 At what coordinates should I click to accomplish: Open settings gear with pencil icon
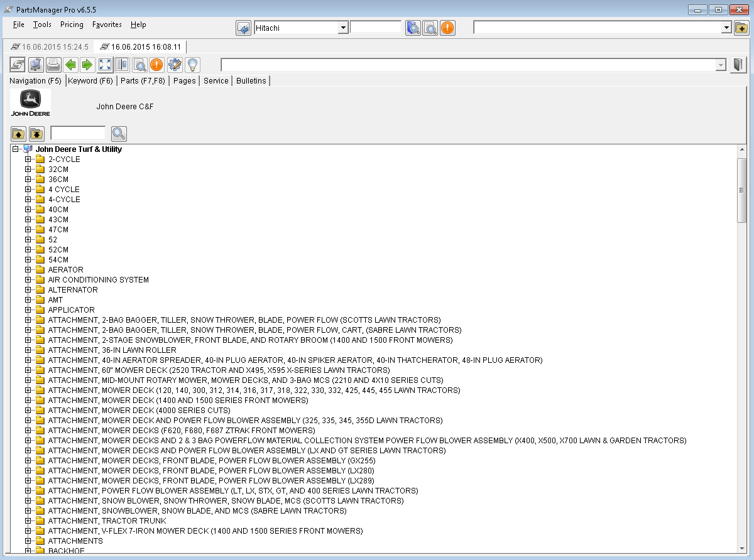[x=175, y=65]
